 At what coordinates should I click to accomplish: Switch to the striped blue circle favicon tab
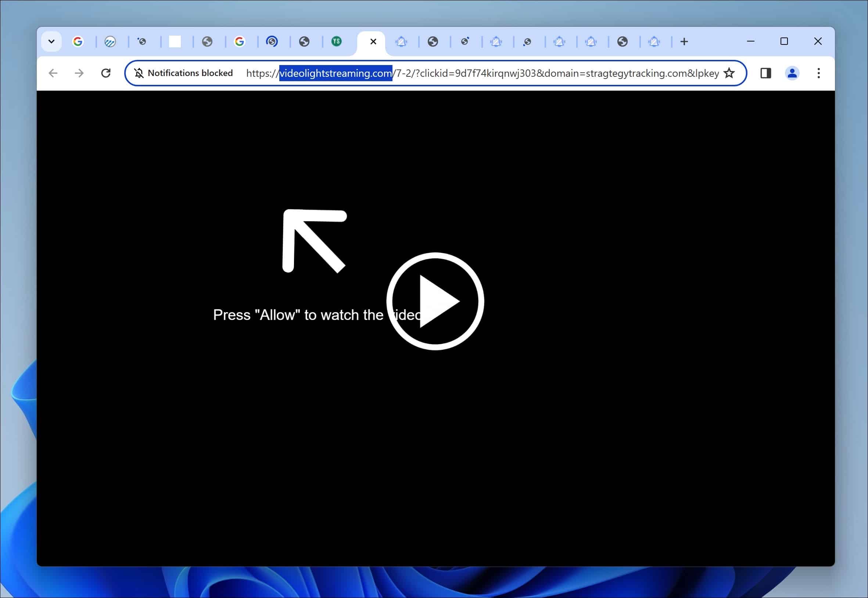point(110,41)
